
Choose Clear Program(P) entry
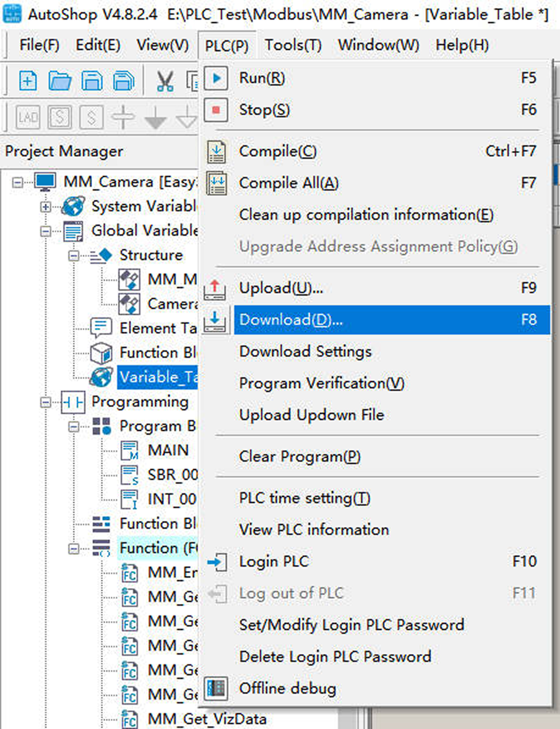pyautogui.click(x=376, y=457)
